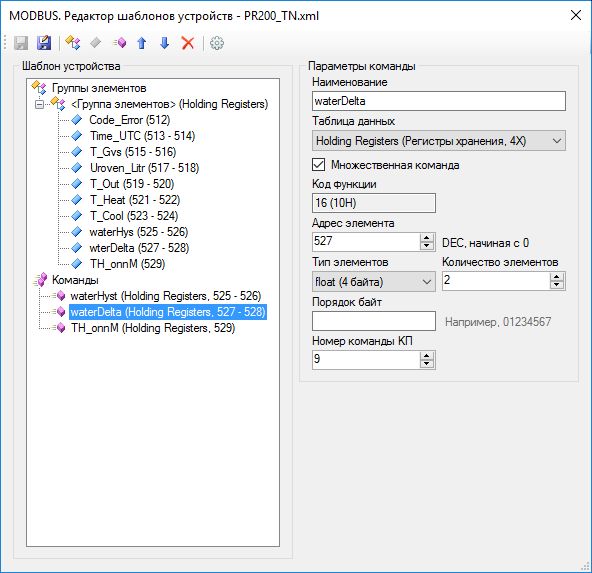Click the T_Cool diamond icon
592x573 pixels.
[77, 216]
